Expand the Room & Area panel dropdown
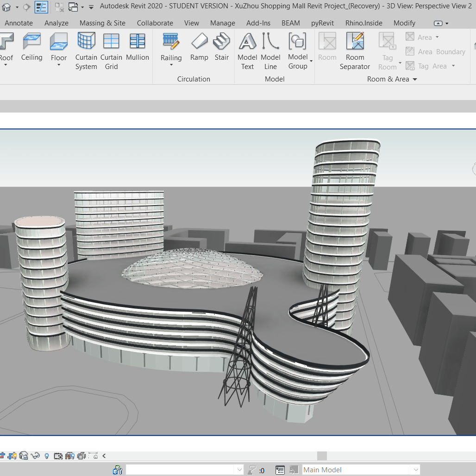This screenshot has width=476, height=476. coord(415,80)
